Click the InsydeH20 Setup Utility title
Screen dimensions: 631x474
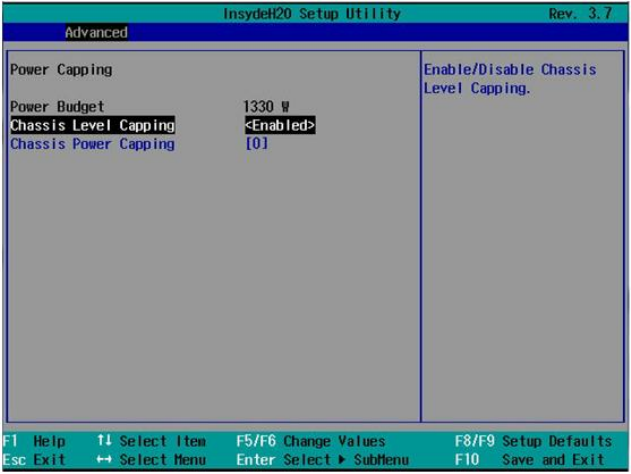(312, 14)
